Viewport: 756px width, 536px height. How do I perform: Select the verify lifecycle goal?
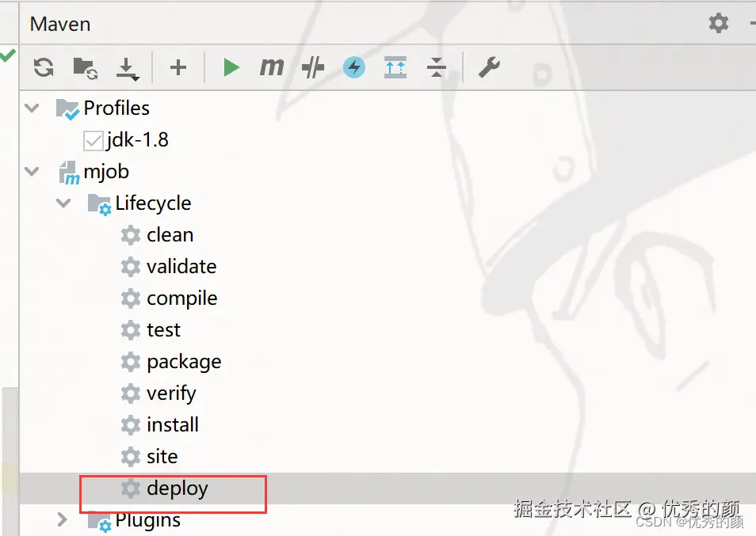click(x=172, y=394)
